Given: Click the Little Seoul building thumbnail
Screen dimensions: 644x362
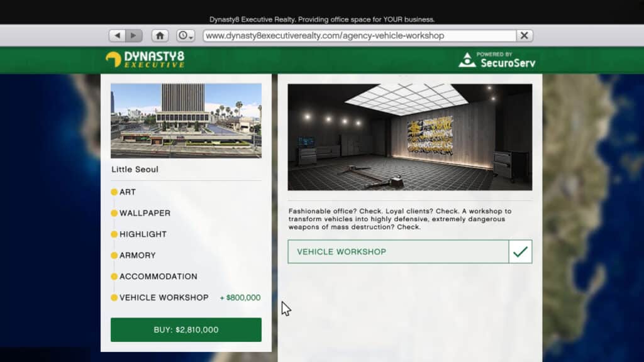Looking at the screenshot, I should [186, 121].
